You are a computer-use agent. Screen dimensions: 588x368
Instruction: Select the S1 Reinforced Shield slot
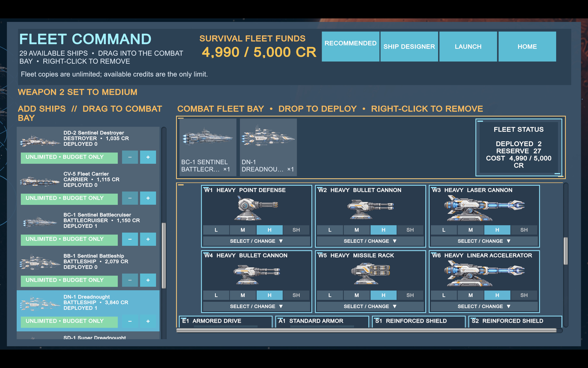tap(419, 322)
